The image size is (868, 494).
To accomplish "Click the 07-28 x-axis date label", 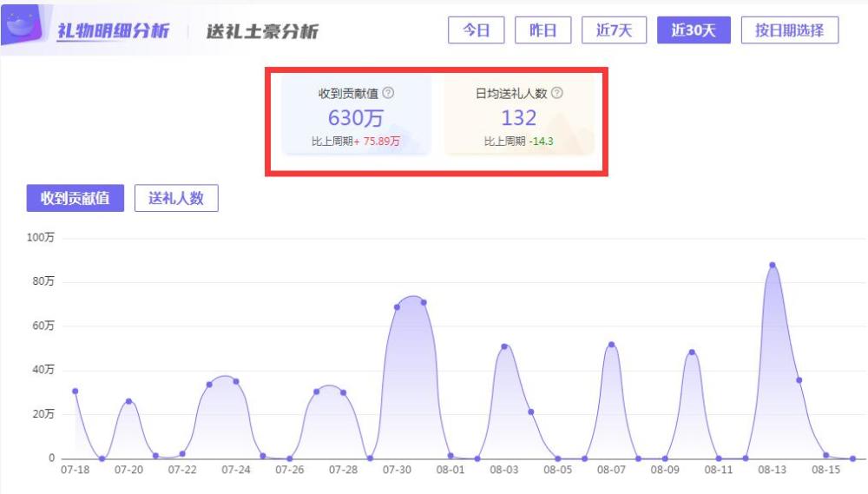I will coord(343,470).
